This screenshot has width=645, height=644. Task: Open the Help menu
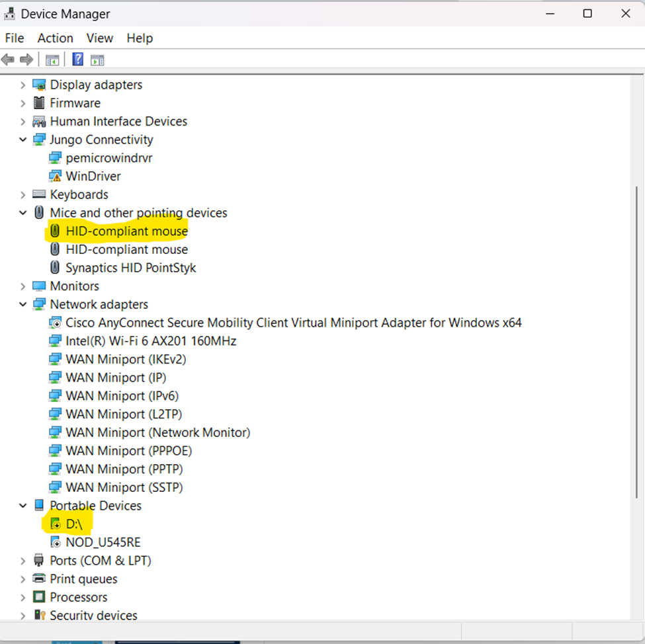pyautogui.click(x=140, y=38)
